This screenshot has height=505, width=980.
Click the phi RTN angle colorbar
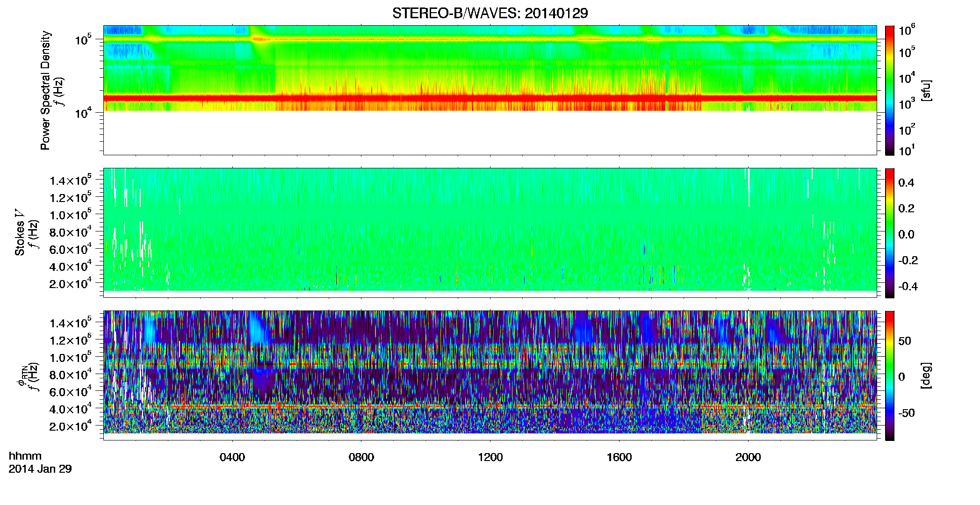[x=890, y=375]
